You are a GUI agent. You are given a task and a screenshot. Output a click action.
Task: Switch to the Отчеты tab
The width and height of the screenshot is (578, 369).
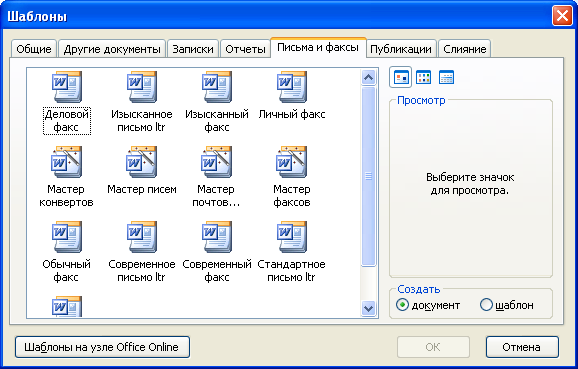coord(245,49)
